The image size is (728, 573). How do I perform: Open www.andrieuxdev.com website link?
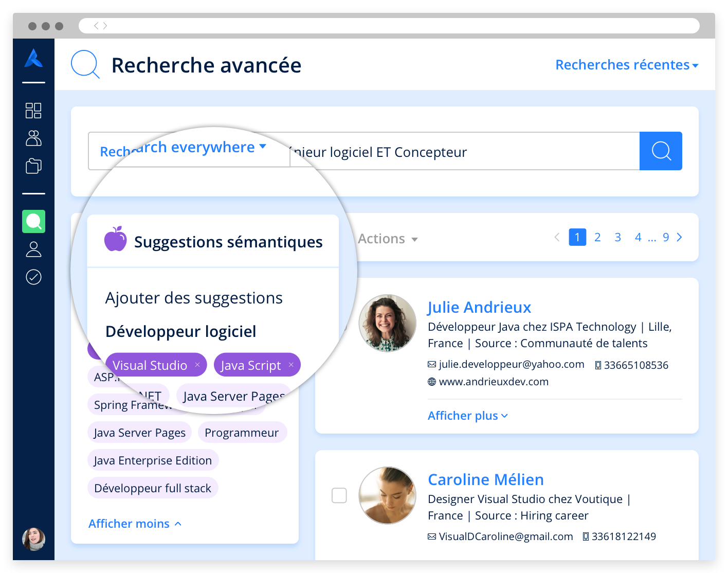coord(494,382)
